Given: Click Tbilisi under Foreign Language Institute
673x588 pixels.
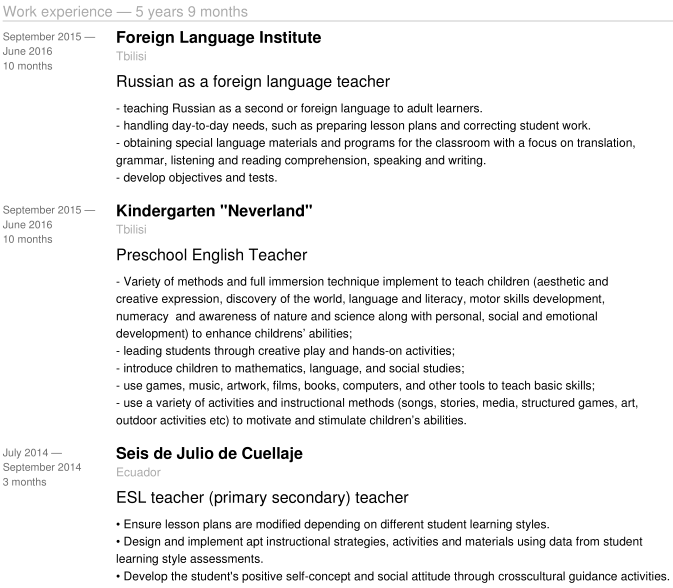Looking at the screenshot, I should click(131, 56).
